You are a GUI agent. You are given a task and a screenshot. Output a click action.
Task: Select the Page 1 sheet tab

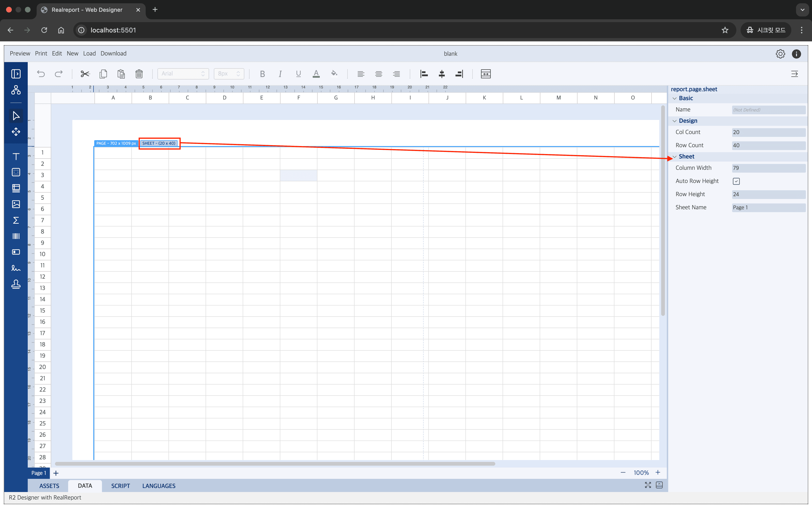[39, 473]
